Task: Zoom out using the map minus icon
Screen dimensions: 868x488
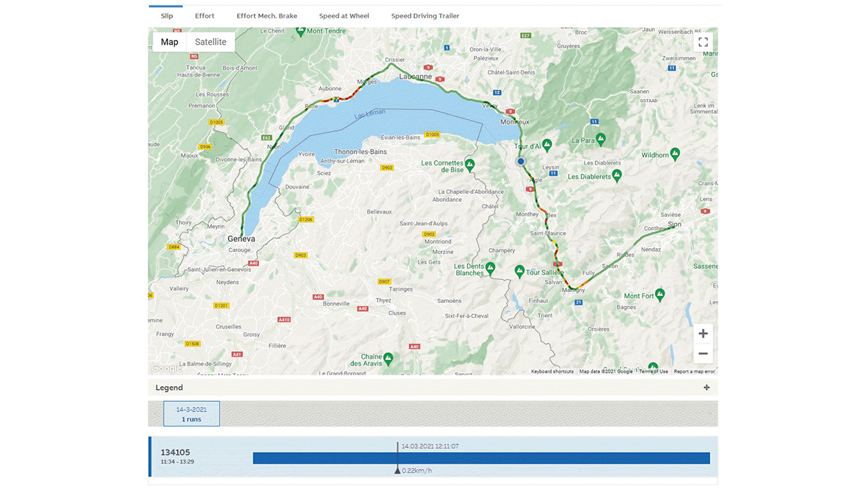Action: 703,353
